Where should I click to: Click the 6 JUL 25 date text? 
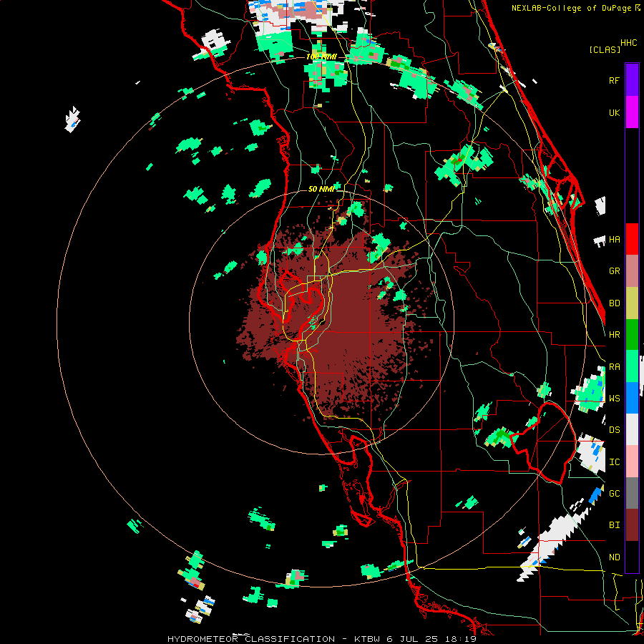[x=412, y=639]
